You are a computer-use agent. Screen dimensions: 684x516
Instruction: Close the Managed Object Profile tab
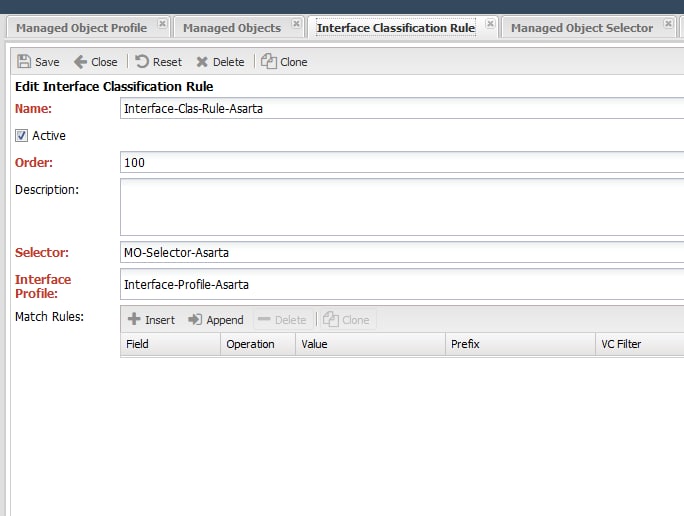coord(162,24)
